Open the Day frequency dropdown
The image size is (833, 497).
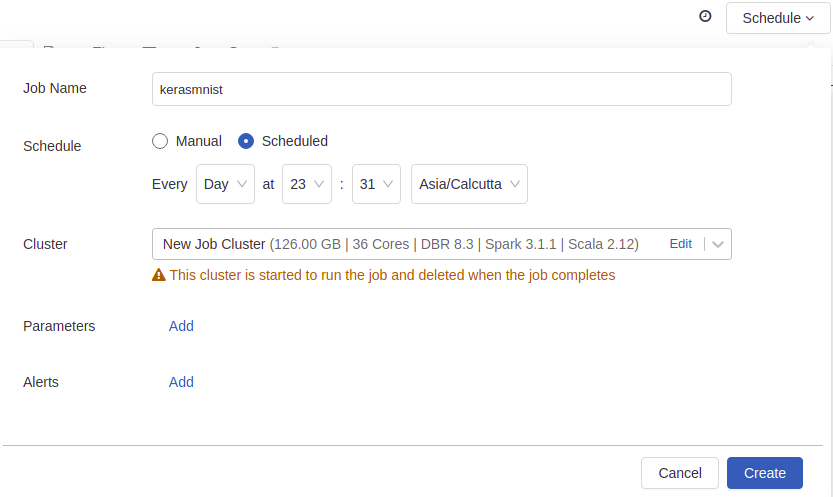[x=225, y=184]
